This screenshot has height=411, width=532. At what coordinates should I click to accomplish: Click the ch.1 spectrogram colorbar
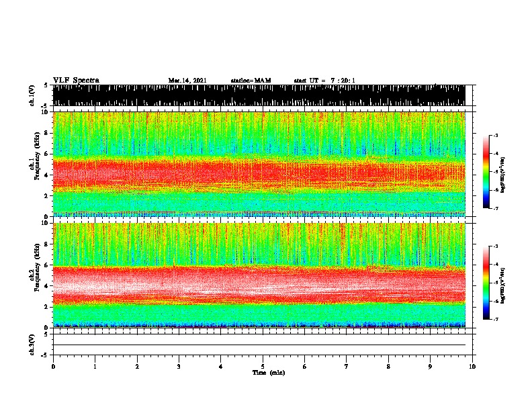point(486,172)
